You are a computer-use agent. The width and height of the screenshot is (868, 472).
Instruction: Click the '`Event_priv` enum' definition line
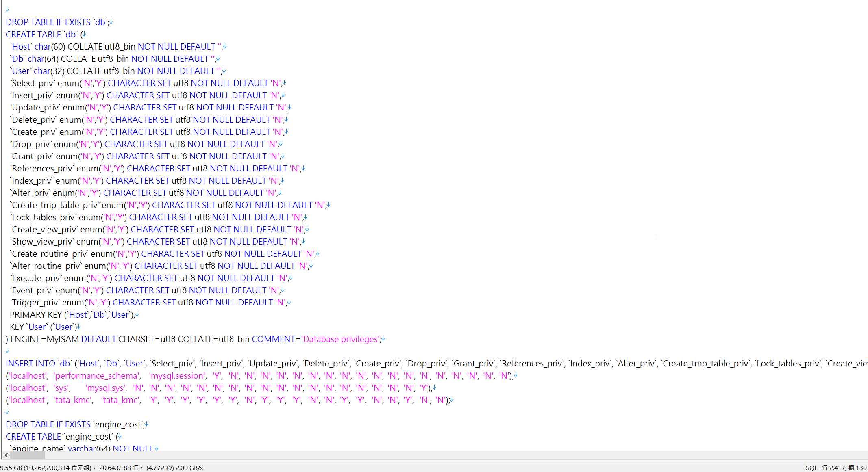145,290
